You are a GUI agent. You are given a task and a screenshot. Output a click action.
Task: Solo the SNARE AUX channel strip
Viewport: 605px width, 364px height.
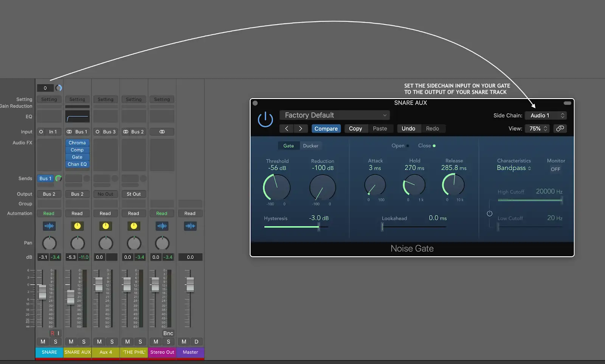coord(84,342)
